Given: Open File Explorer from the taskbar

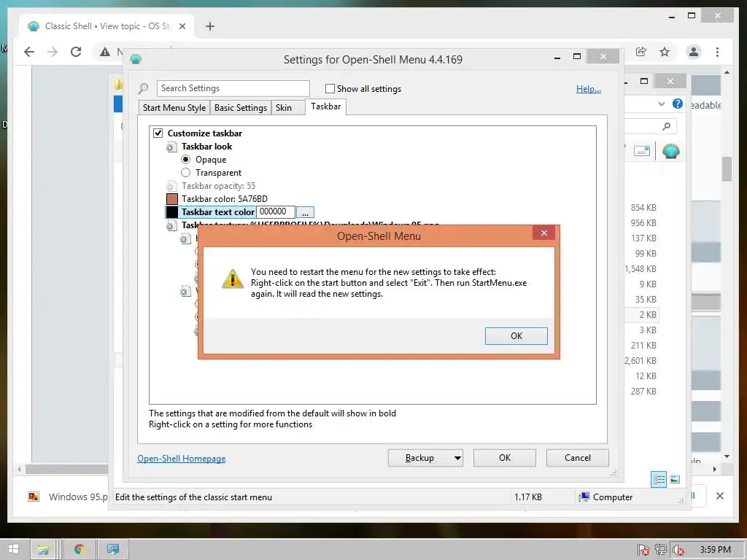Looking at the screenshot, I should point(43,549).
